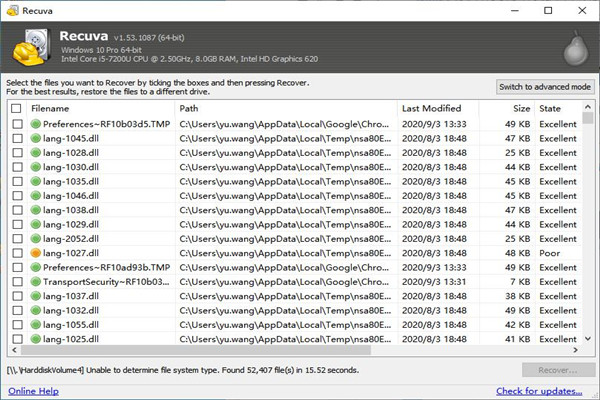Click green status dot for lang-2052.dll

pyautogui.click(x=36, y=239)
